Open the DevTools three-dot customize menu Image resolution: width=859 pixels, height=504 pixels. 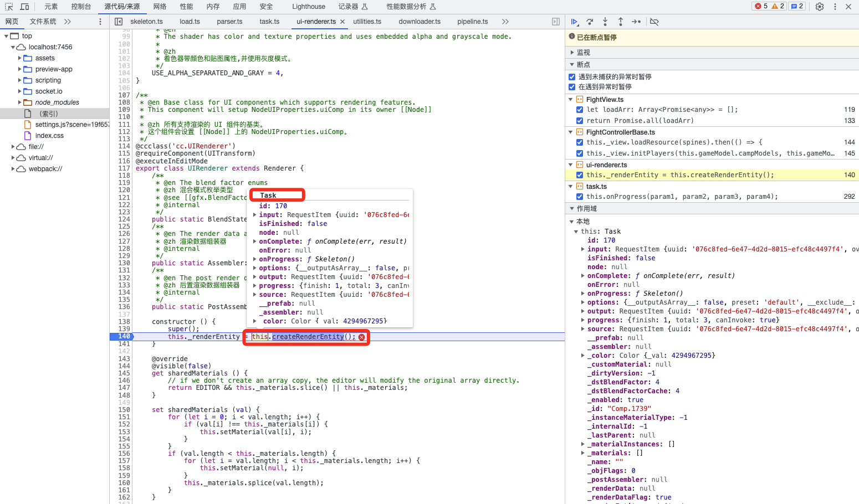835,7
